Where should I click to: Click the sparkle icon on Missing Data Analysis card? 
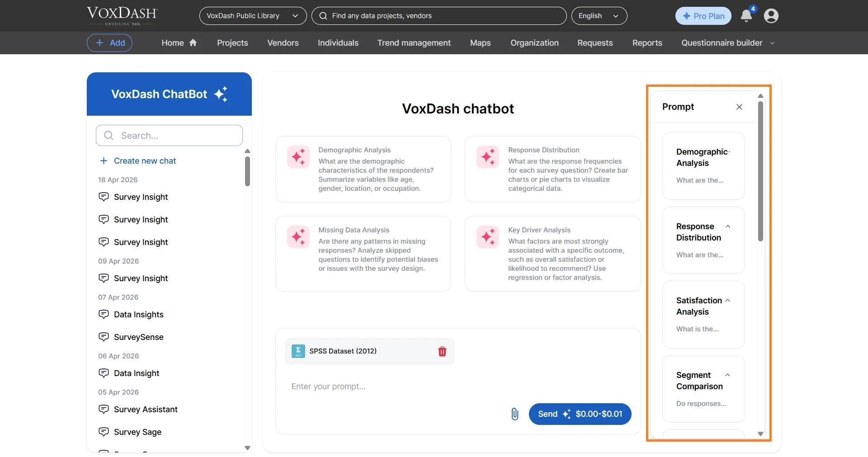[298, 237]
